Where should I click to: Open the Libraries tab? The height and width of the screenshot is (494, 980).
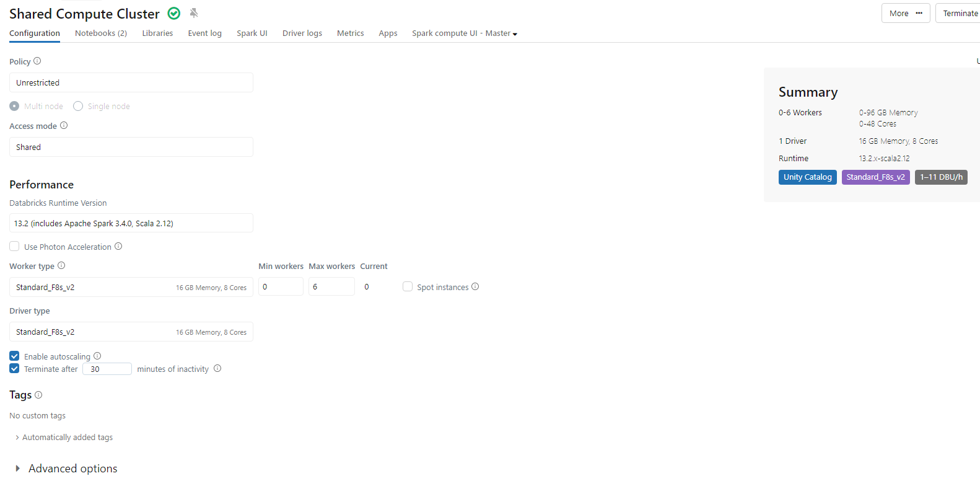[x=157, y=33]
